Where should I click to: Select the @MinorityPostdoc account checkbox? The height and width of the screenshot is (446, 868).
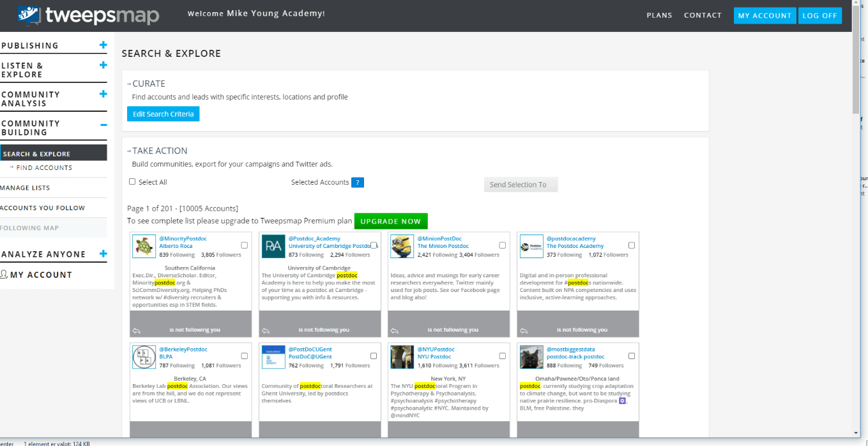click(245, 245)
